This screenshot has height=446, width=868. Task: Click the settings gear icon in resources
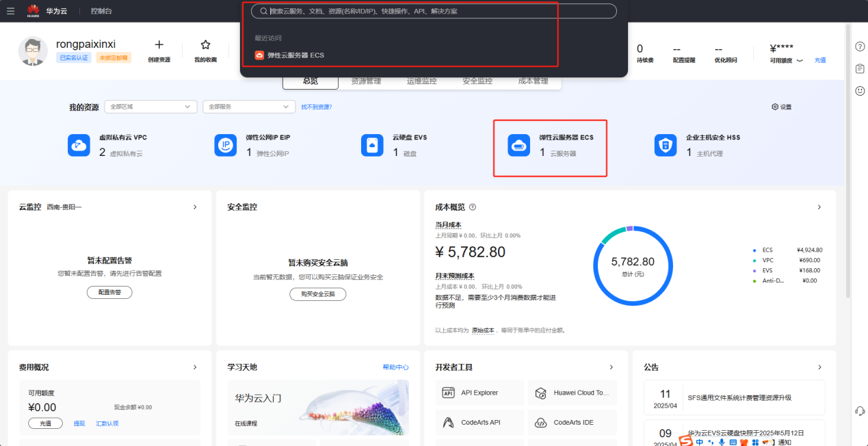[775, 107]
